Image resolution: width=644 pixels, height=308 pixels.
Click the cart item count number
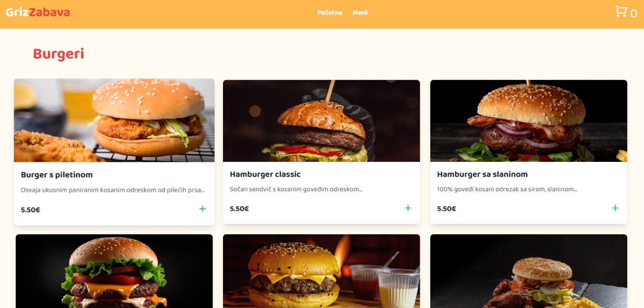[x=634, y=14]
